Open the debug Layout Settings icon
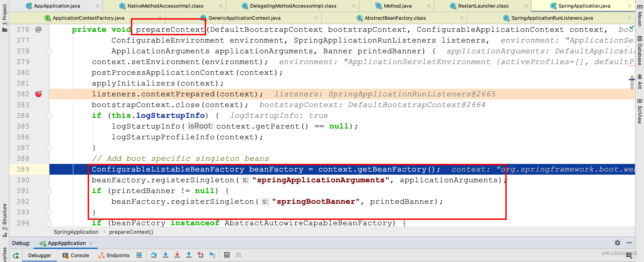The height and width of the screenshot is (262, 644). [629, 255]
